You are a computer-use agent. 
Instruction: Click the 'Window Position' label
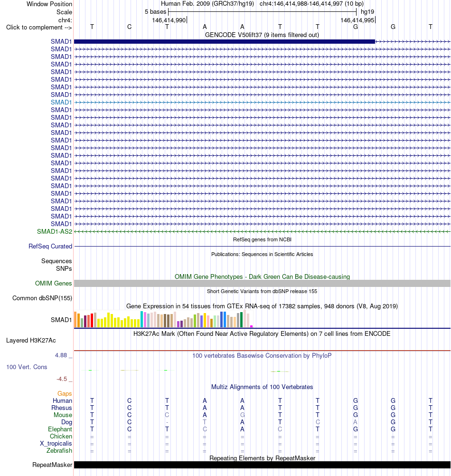click(x=49, y=4)
